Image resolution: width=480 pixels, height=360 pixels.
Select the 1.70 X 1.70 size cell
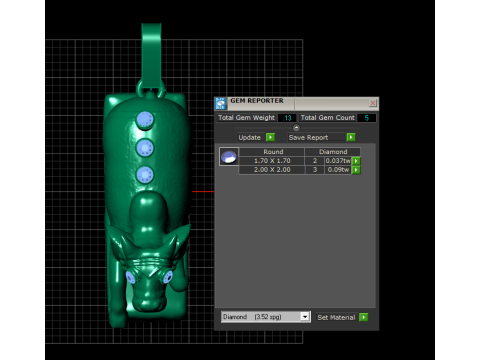272,161
